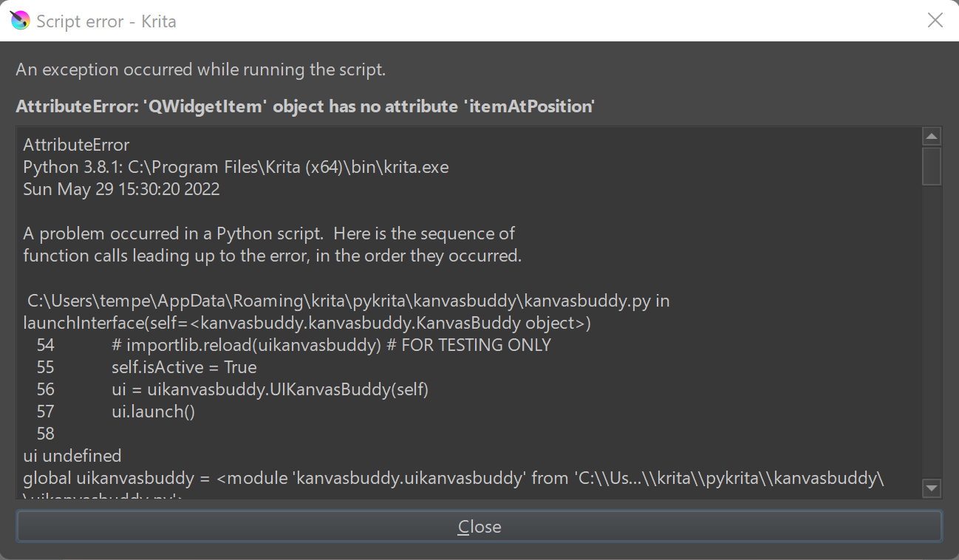Viewport: 959px width, 560px height.
Task: Click the kanvasbuddy.py file path line
Action: click(x=348, y=301)
